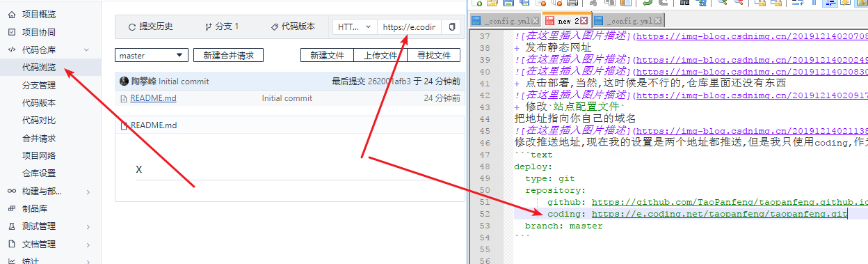This screenshot has height=264, width=868.
Task: Expand the 测试管理 section chevron
Action: pyautogui.click(x=88, y=226)
